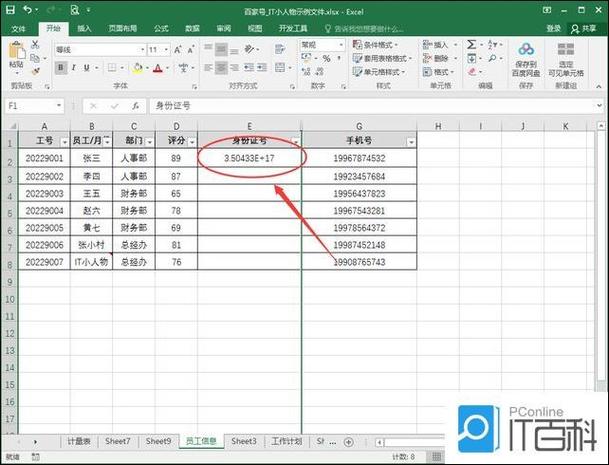
Task: Apply cell borders using the Borders icon
Action: coord(112,68)
